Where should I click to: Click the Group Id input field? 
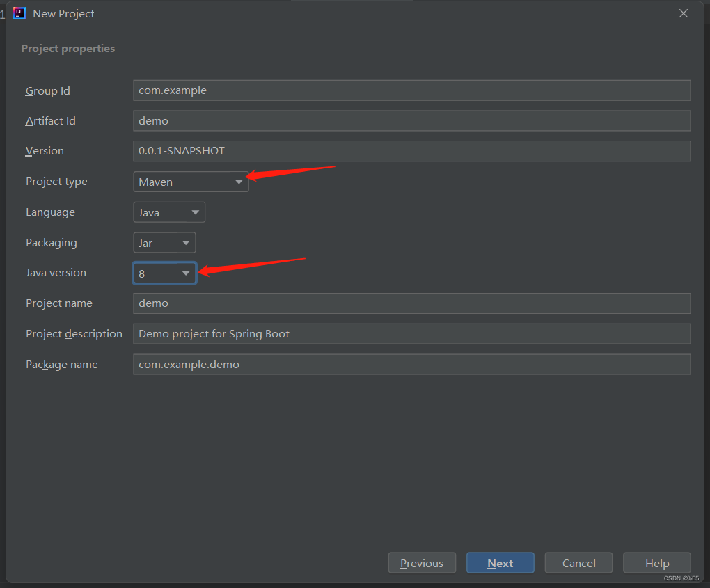[x=411, y=90]
